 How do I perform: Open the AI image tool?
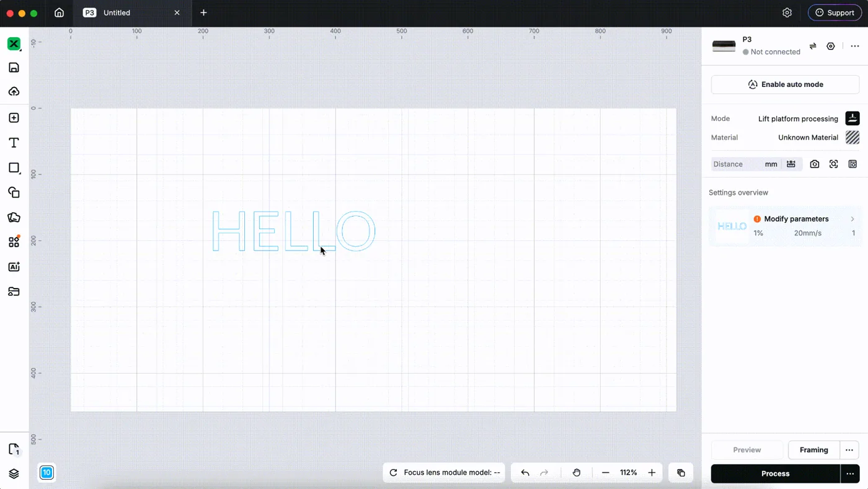click(x=14, y=267)
